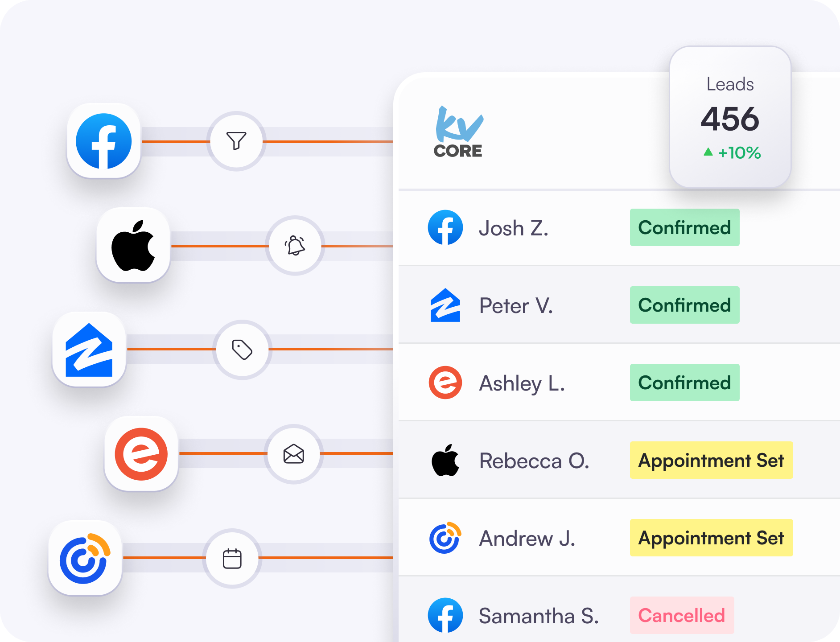This screenshot has width=840, height=642.
Task: Click the large Constant Contact app icon
Action: click(85, 558)
